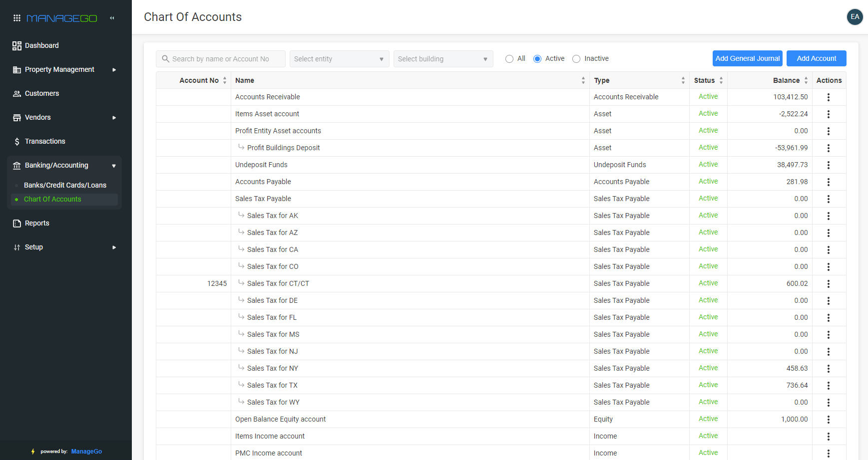Select the Active status radio button
The width and height of the screenshot is (868, 460).
point(537,59)
